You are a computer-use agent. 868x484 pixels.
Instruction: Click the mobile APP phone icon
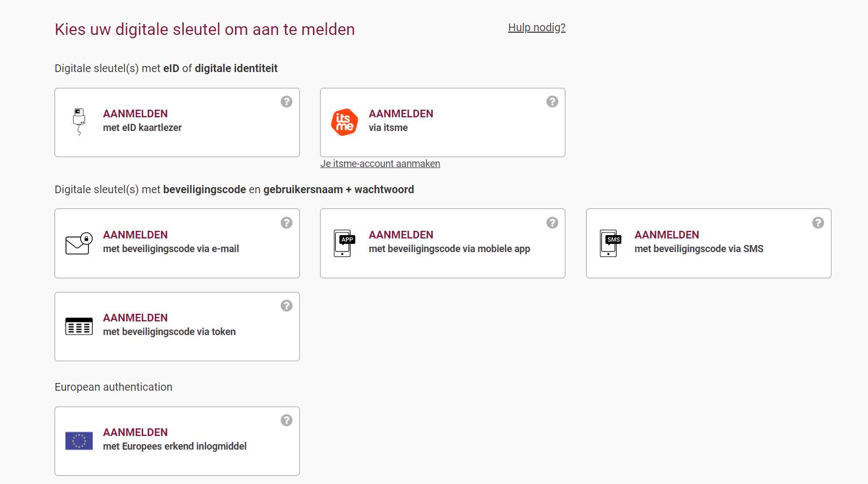click(x=344, y=243)
